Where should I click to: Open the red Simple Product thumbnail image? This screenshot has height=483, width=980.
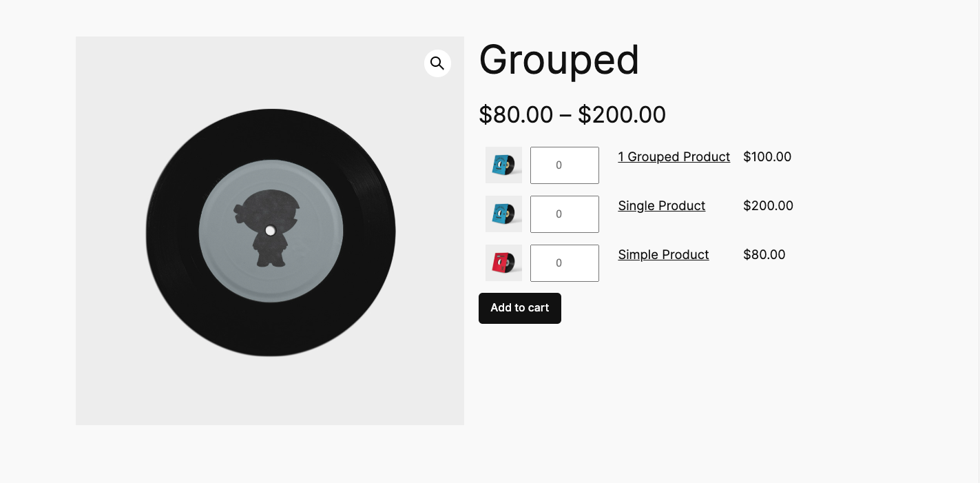(503, 263)
